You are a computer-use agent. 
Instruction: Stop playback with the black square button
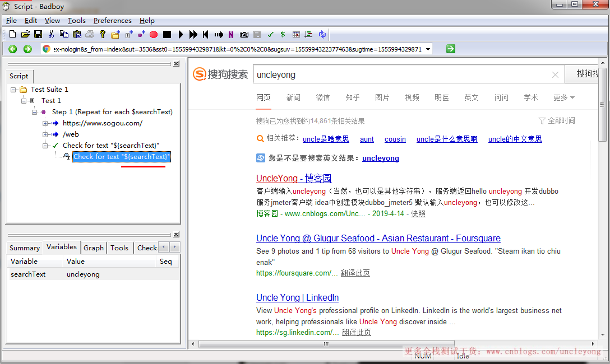[x=167, y=34]
